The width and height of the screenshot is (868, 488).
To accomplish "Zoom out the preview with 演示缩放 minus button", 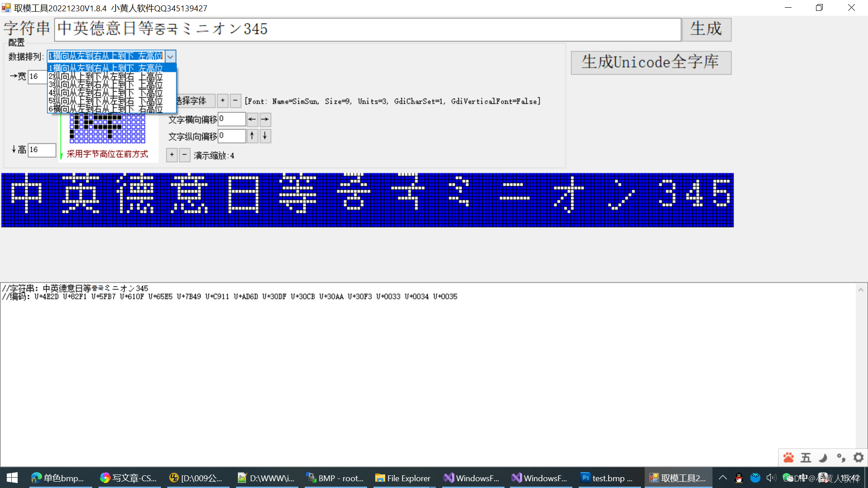I will click(x=184, y=155).
